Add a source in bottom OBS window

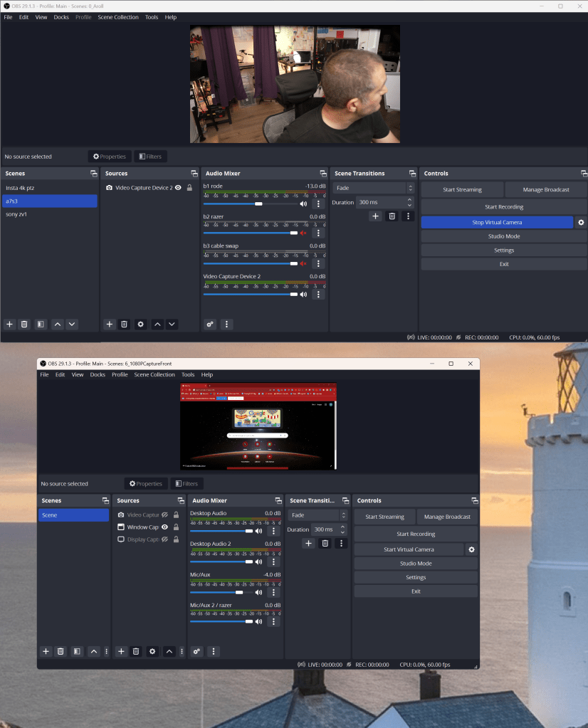pos(121,651)
